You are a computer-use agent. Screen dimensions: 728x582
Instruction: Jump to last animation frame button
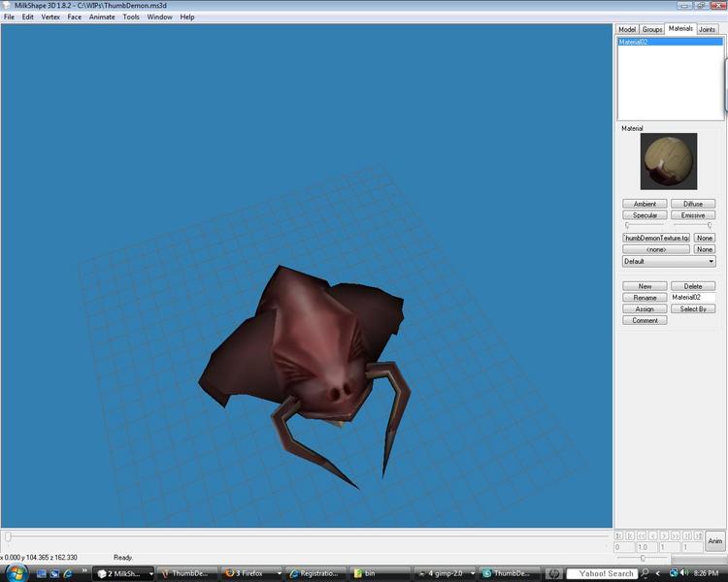tap(698, 535)
